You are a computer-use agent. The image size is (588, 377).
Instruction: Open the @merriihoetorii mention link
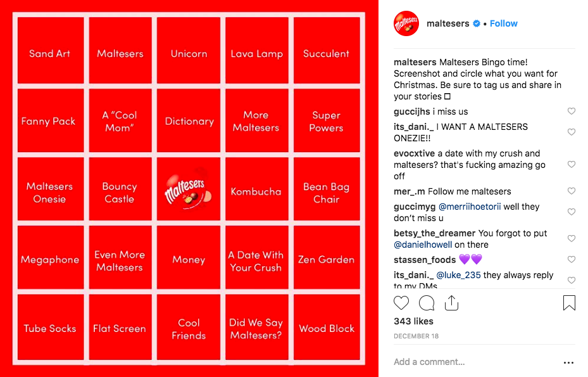469,207
